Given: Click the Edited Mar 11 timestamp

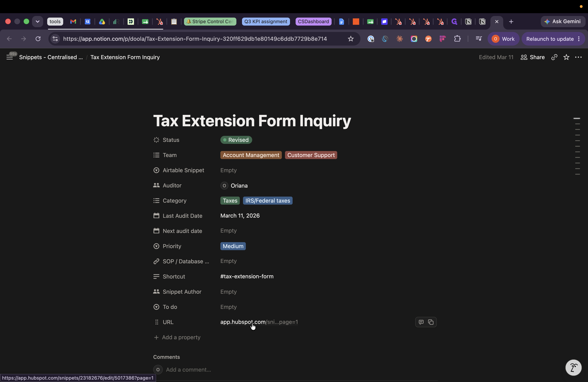Looking at the screenshot, I should (x=496, y=57).
